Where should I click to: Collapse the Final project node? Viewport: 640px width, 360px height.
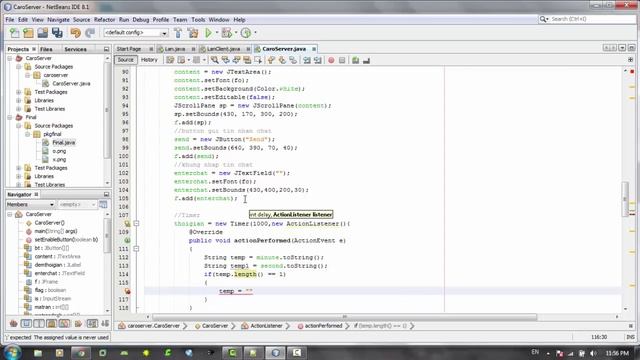tap(10, 117)
